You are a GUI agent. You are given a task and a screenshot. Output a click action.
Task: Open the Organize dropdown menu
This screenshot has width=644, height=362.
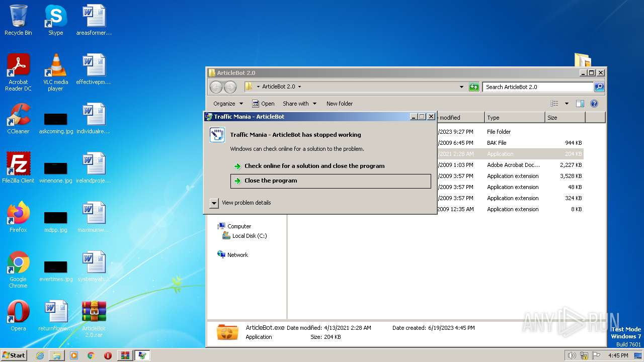(228, 104)
